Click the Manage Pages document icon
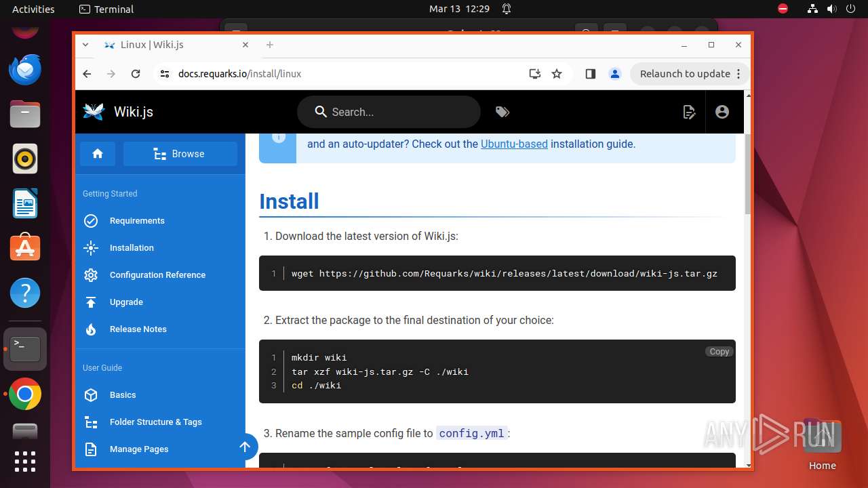 tap(91, 449)
